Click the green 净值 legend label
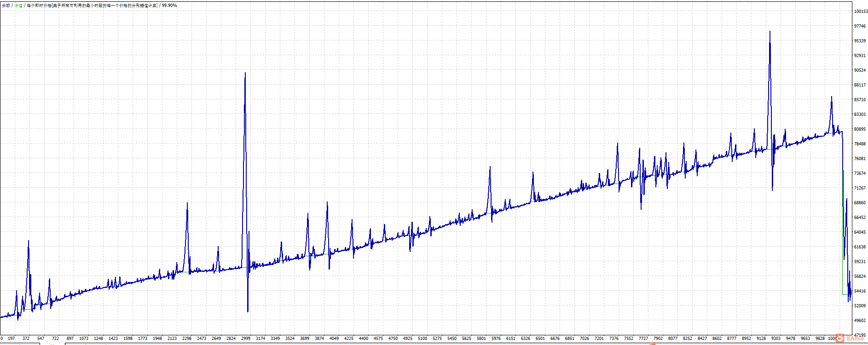Screen dimensions: 868x345 [x=18, y=6]
